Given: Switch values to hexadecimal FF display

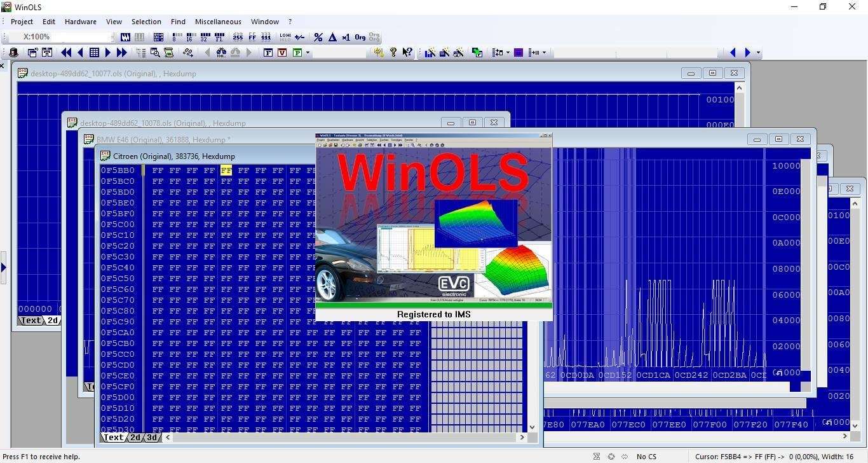Looking at the screenshot, I should (x=252, y=38).
